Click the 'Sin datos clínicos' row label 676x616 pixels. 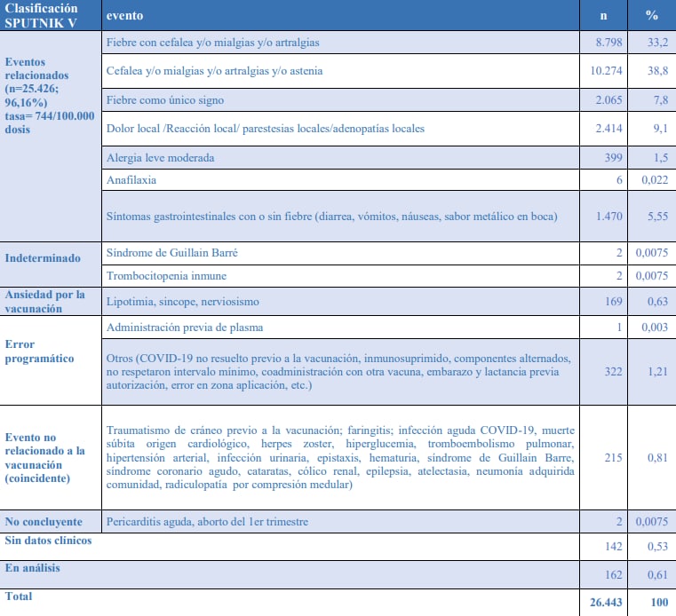point(48,541)
